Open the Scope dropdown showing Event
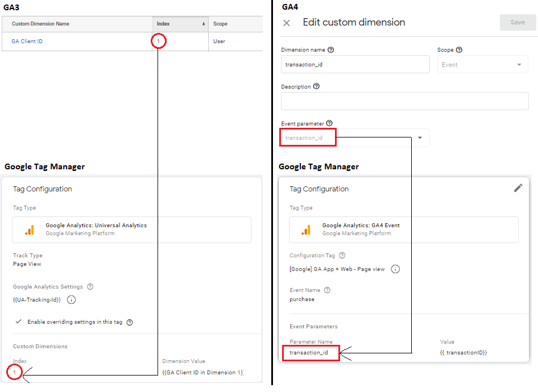This screenshot has width=538, height=392. (482, 65)
